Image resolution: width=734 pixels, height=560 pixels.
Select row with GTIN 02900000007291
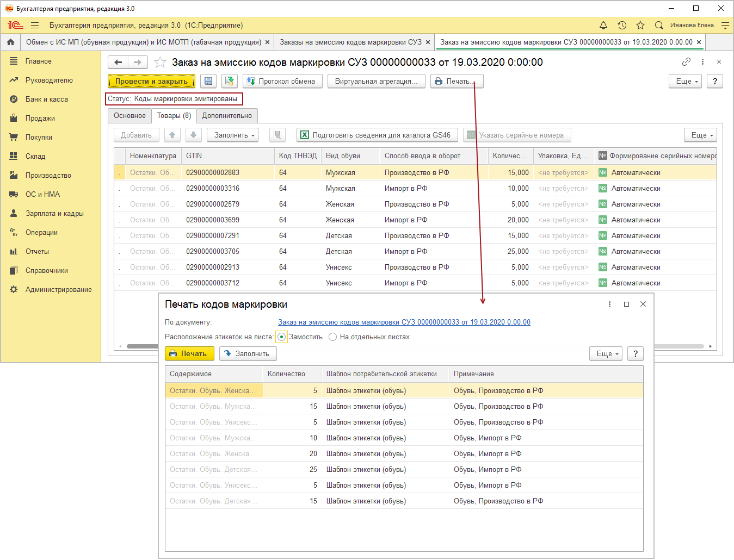tap(415, 236)
